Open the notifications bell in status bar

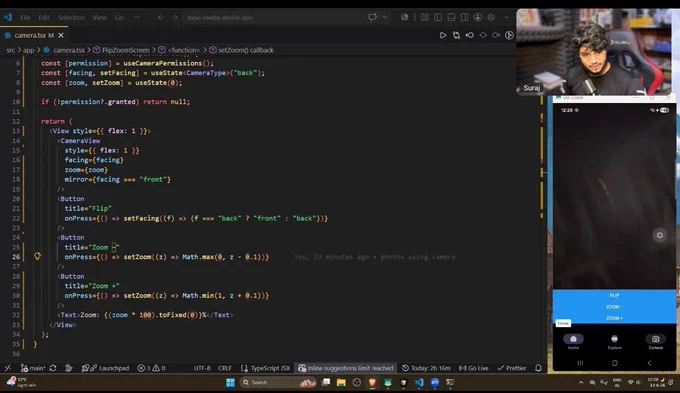pos(538,368)
